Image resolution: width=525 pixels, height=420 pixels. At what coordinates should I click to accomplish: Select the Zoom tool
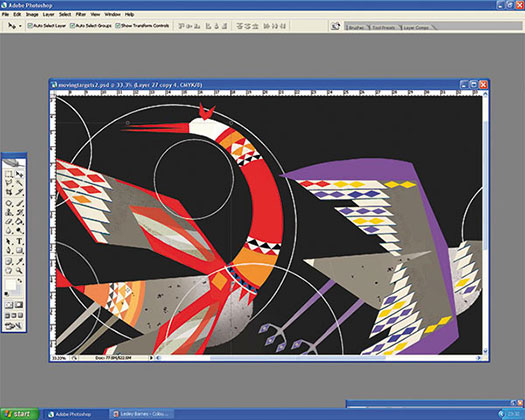[19, 270]
